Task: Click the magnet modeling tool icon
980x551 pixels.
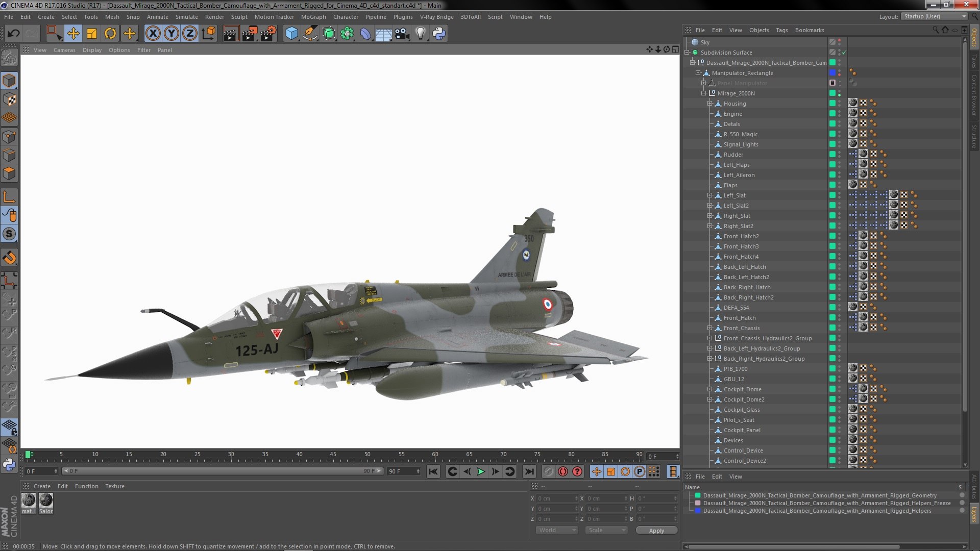Action: tap(9, 258)
